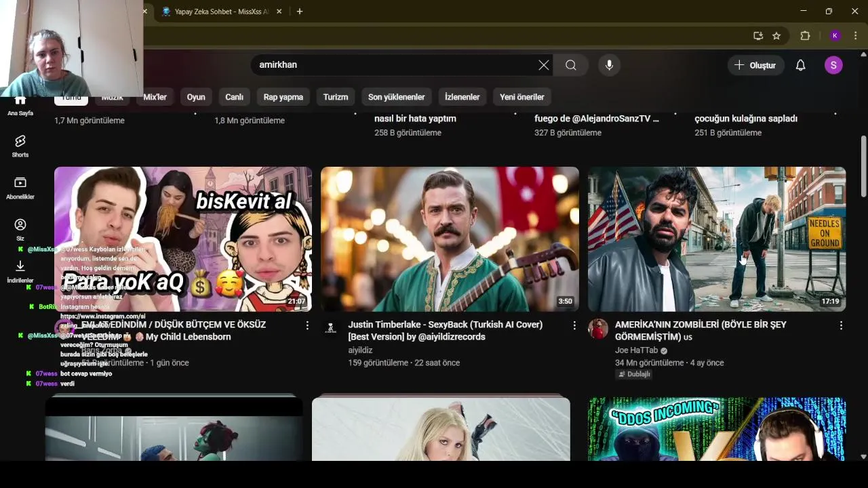Screen dimensions: 868x488
Task: Open the browser extensions puzzle icon
Action: (x=806, y=36)
